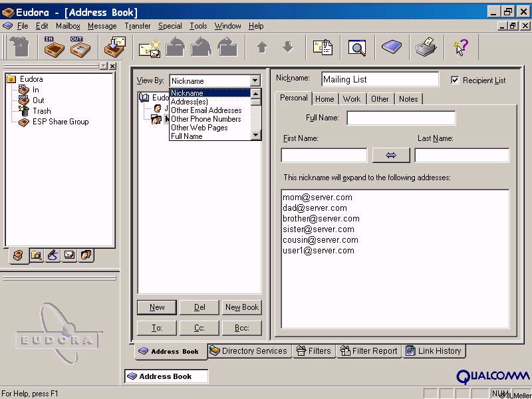The height and width of the screenshot is (399, 532).
Task: Open the Filter Report tab
Action: point(368,351)
